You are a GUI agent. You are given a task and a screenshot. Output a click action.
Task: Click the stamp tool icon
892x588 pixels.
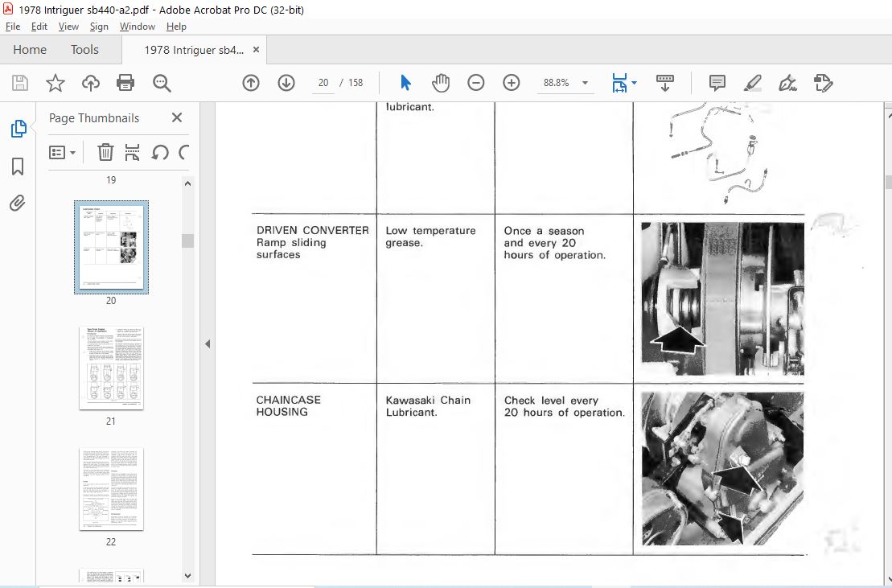[823, 83]
